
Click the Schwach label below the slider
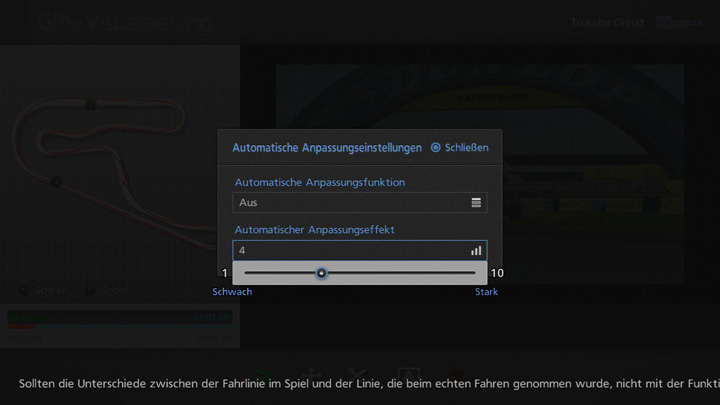tap(232, 292)
